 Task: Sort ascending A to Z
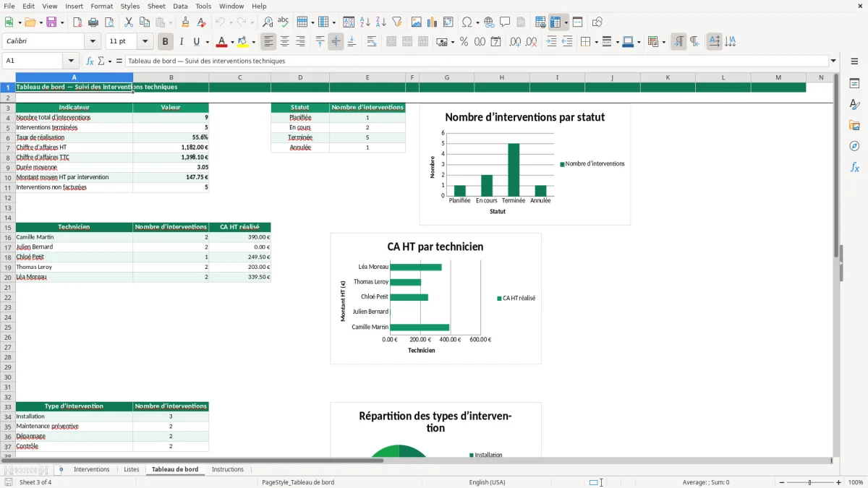(365, 22)
